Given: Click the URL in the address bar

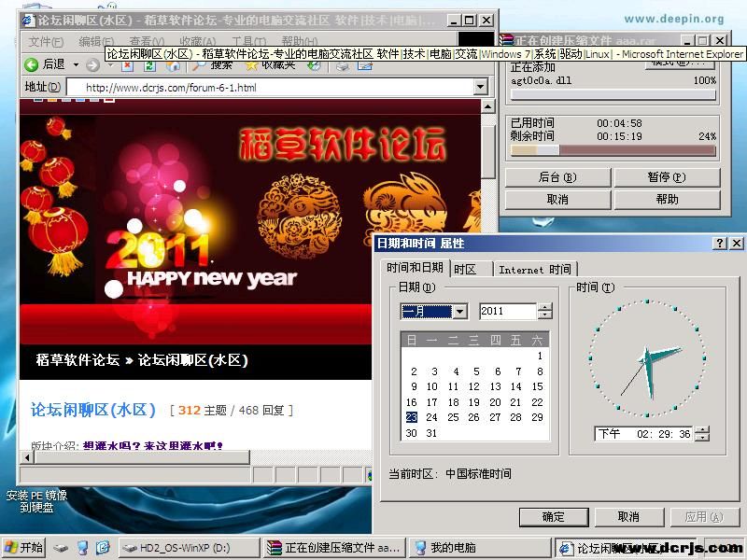Looking at the screenshot, I should tap(170, 87).
